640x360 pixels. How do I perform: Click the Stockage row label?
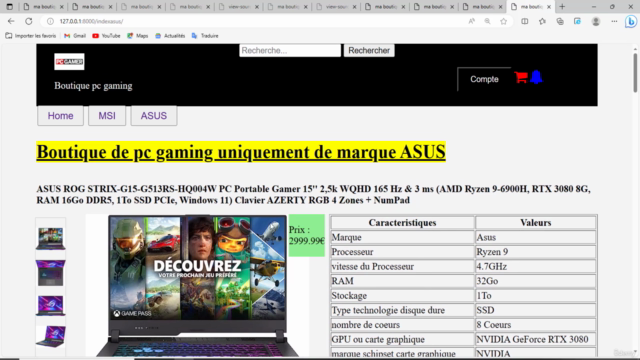coord(402,296)
